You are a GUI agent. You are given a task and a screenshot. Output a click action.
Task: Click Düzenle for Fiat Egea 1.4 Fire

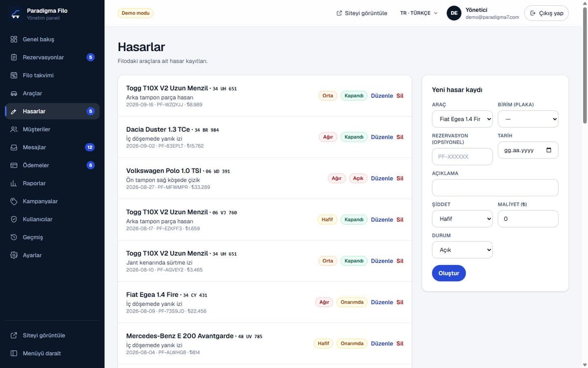(x=382, y=302)
